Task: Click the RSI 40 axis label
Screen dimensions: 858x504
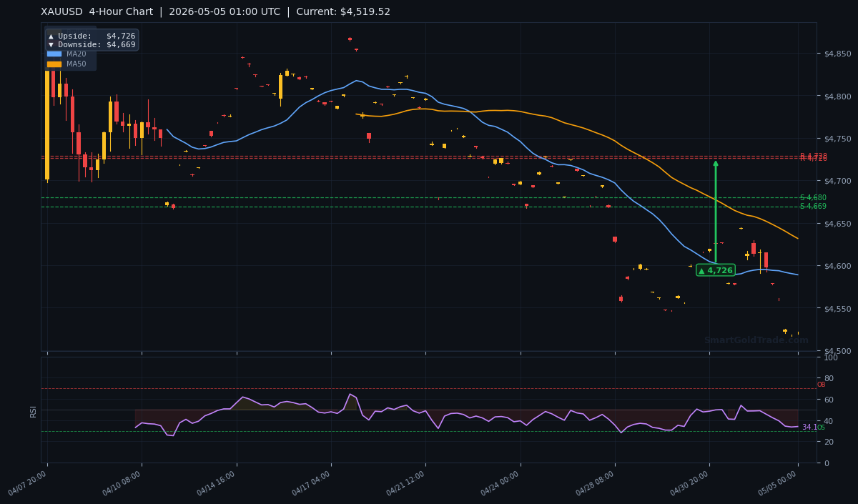Action: point(828,421)
